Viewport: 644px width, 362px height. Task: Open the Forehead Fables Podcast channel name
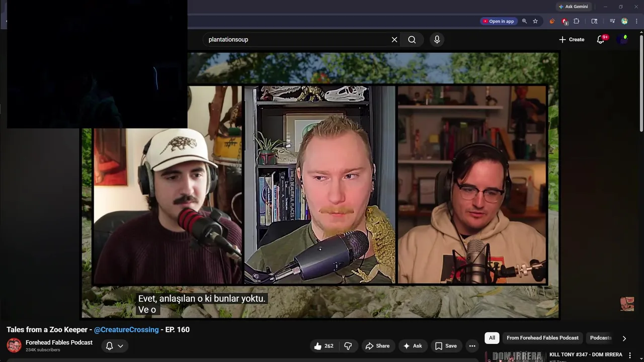click(x=59, y=342)
